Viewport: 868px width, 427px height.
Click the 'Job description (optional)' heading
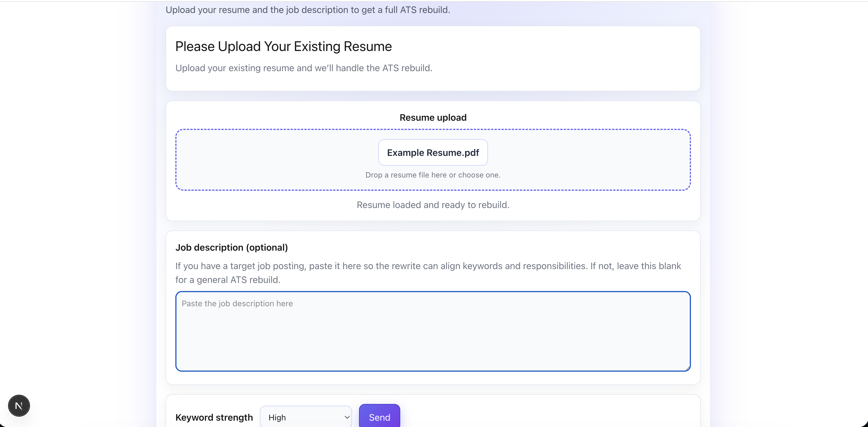[x=232, y=247]
